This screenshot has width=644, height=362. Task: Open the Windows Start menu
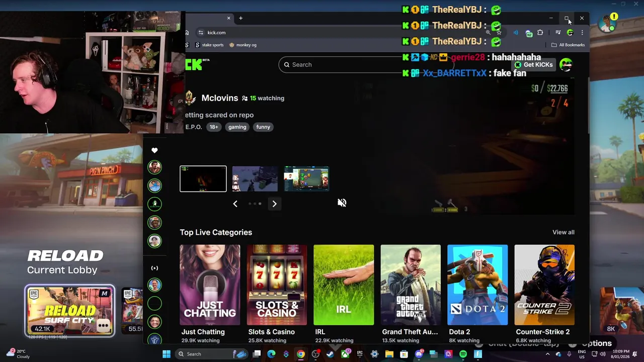click(x=167, y=354)
